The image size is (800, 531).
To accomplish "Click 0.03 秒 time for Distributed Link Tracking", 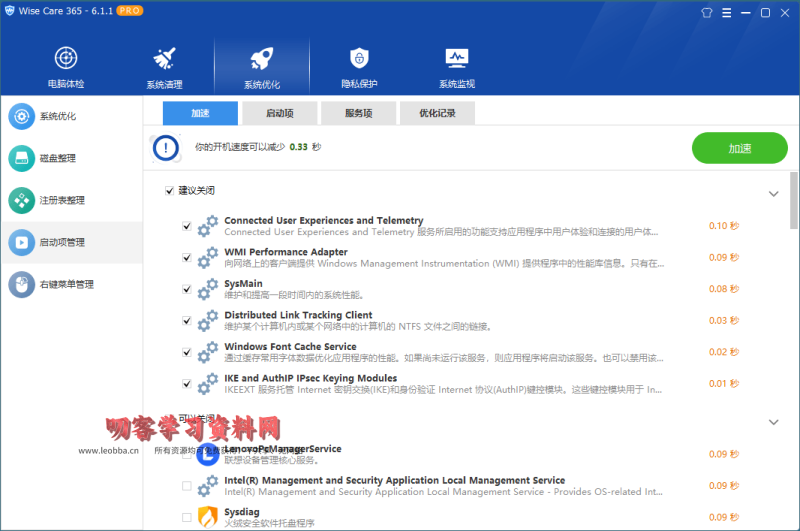I will tap(723, 321).
